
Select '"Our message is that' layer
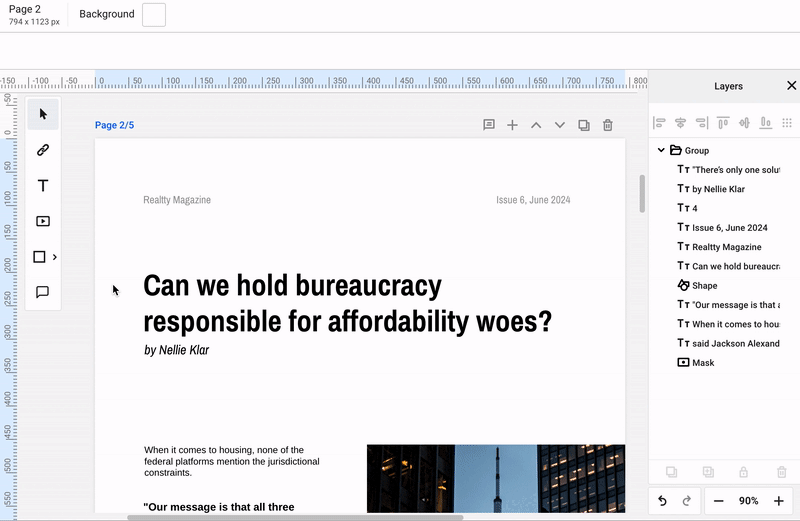coord(729,305)
